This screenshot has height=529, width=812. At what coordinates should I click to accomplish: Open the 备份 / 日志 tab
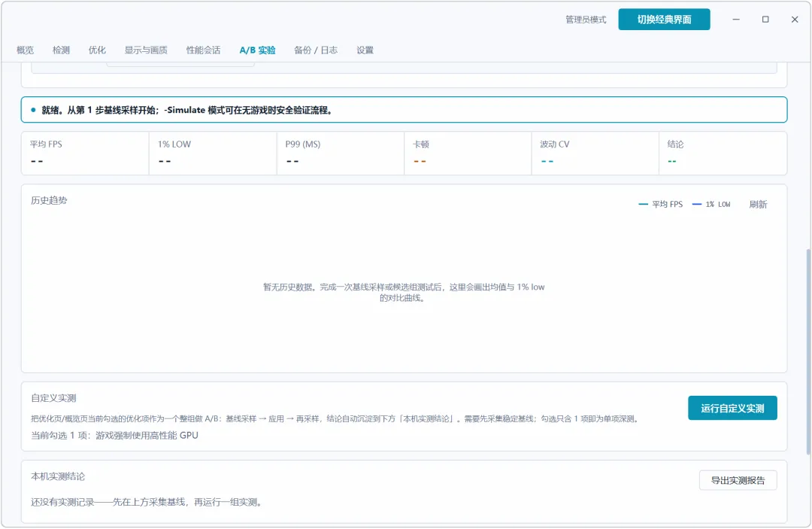315,50
